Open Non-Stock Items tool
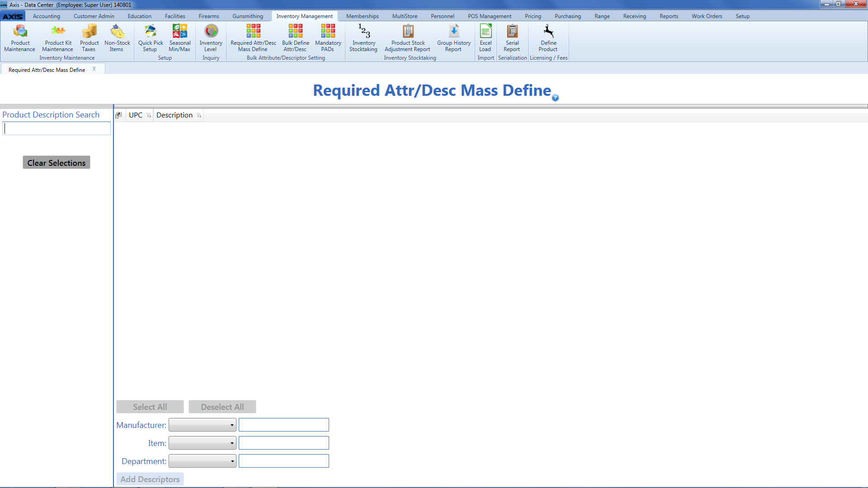 117,38
